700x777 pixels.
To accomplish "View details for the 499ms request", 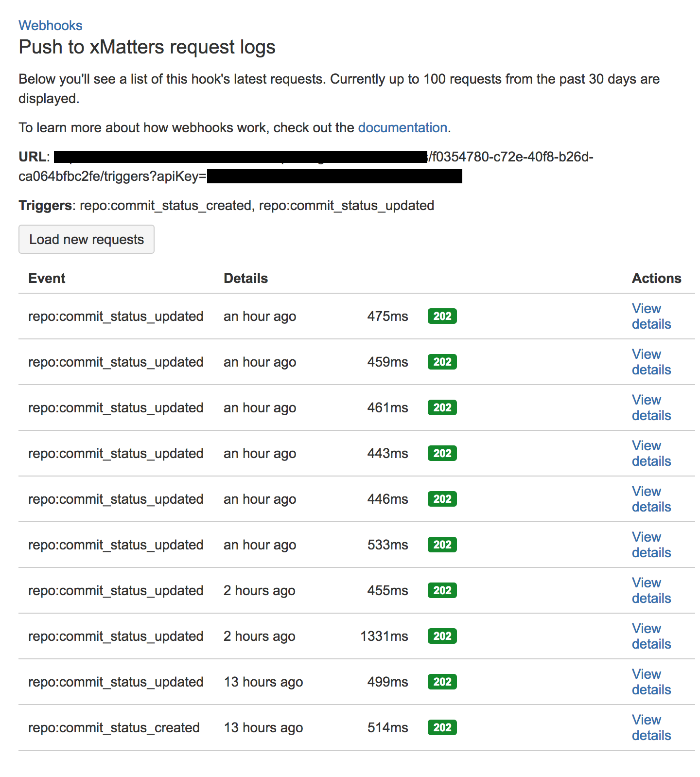I will click(651, 682).
